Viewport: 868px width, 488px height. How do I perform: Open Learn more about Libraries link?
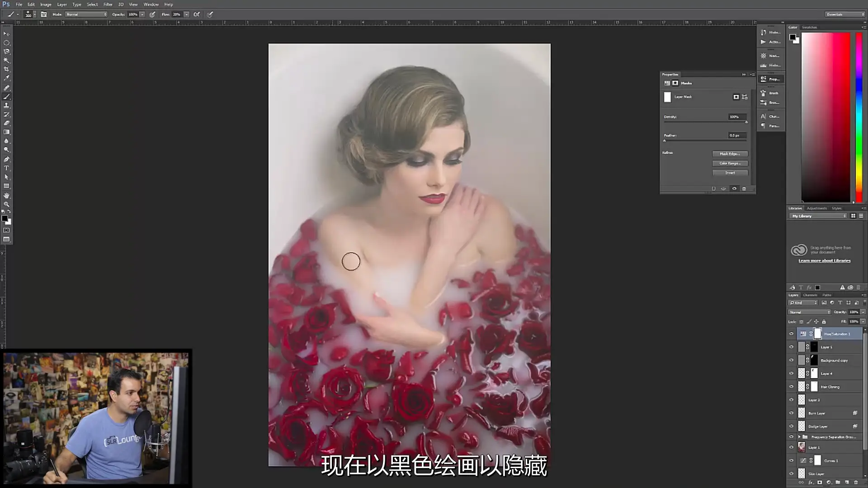pyautogui.click(x=824, y=261)
